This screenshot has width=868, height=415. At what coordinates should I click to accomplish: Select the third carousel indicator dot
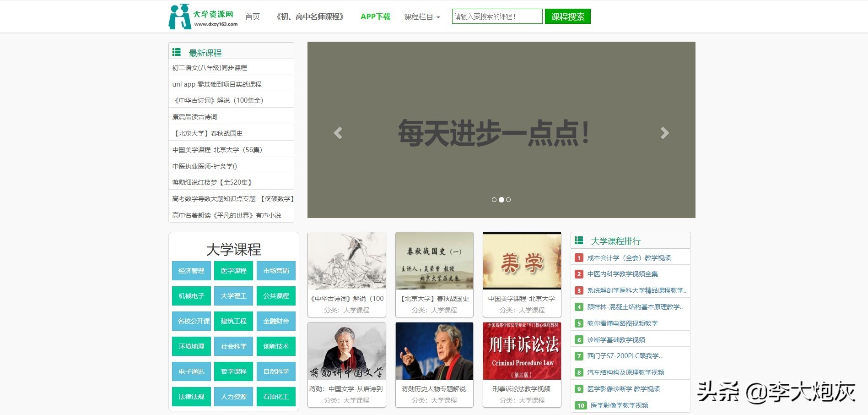509,200
